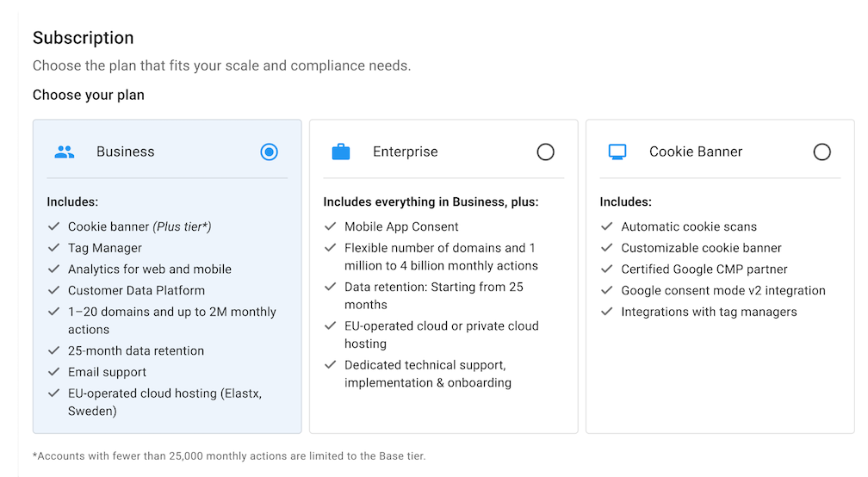The image size is (868, 477).
Task: Click 'Choose the plan that fits your scale' subtitle
Action: point(221,65)
